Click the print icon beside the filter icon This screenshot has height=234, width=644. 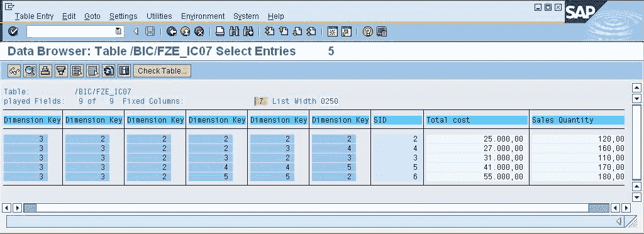coord(45,70)
